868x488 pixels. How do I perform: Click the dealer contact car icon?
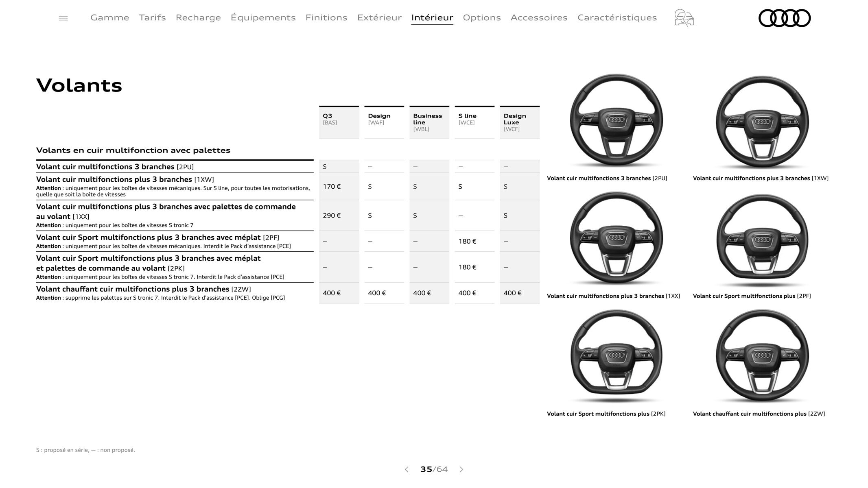(684, 18)
